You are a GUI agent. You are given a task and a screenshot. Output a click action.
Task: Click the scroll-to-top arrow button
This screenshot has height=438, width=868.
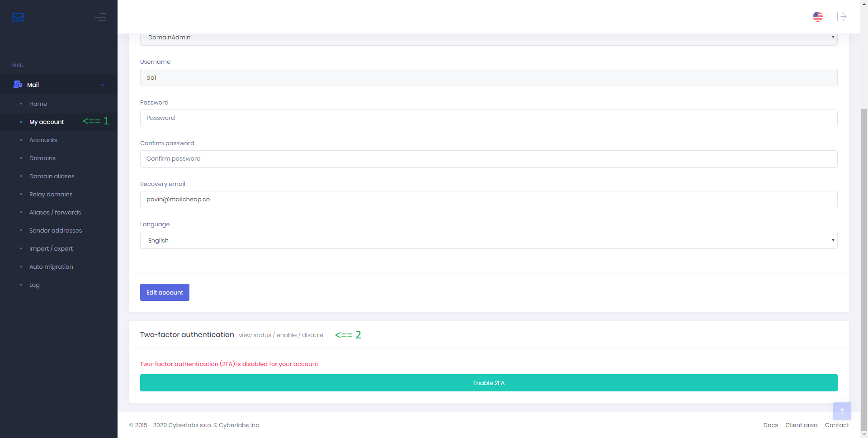point(842,411)
